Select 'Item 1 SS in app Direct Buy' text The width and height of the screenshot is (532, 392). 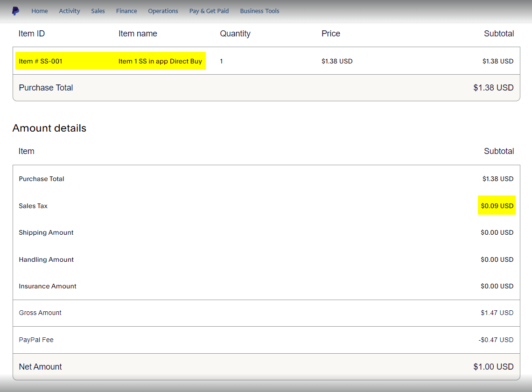coord(160,61)
